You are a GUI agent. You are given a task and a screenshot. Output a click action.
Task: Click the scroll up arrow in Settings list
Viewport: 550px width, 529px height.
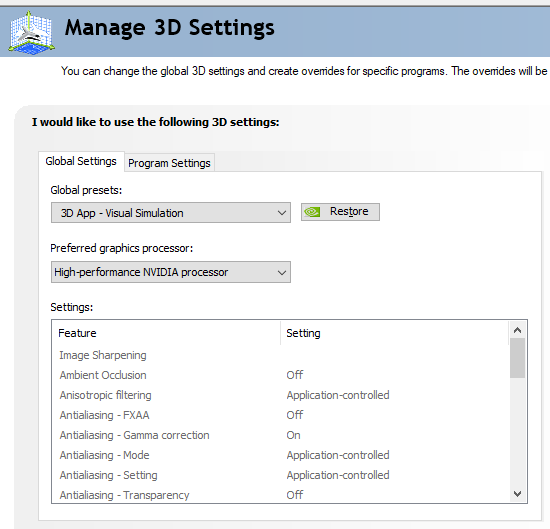[x=517, y=330]
